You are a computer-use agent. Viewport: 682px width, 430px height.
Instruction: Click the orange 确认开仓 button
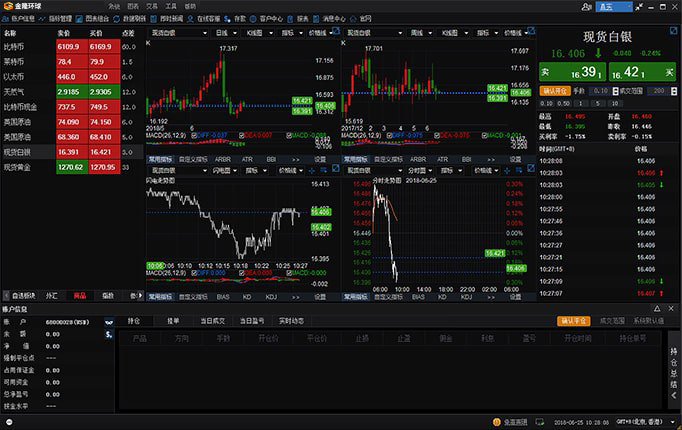pyautogui.click(x=554, y=91)
